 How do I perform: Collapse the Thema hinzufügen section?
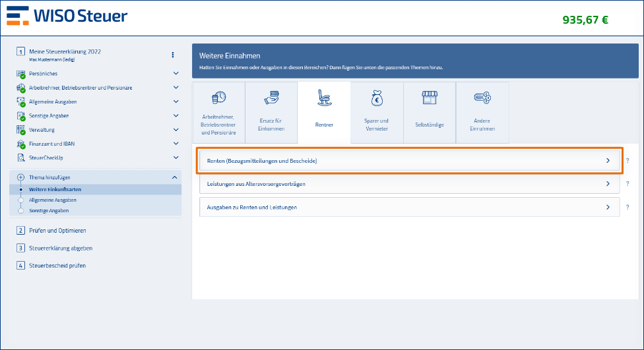click(174, 177)
